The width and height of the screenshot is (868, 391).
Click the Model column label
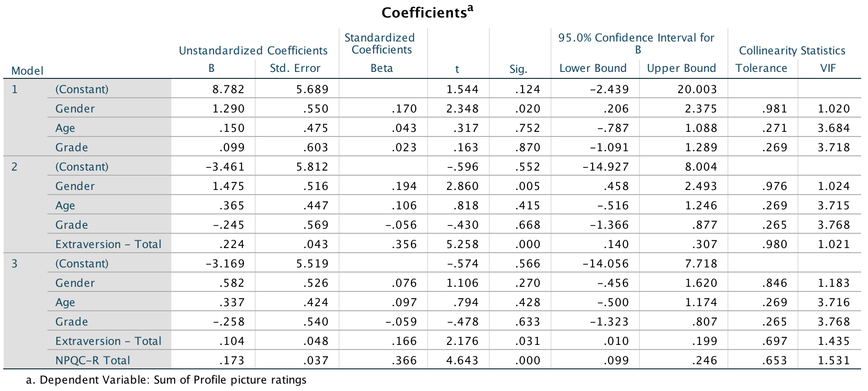27,71
